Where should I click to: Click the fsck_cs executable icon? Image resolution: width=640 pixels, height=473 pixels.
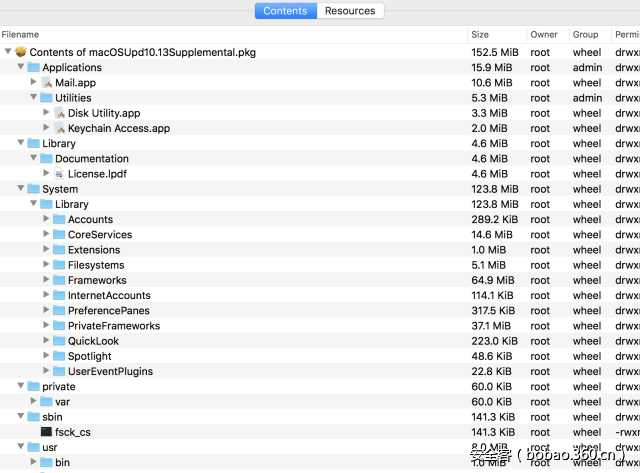[x=47, y=432]
